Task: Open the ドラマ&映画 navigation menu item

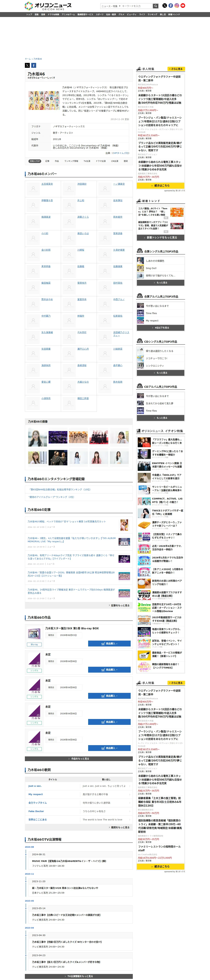Action: [x=53, y=15]
